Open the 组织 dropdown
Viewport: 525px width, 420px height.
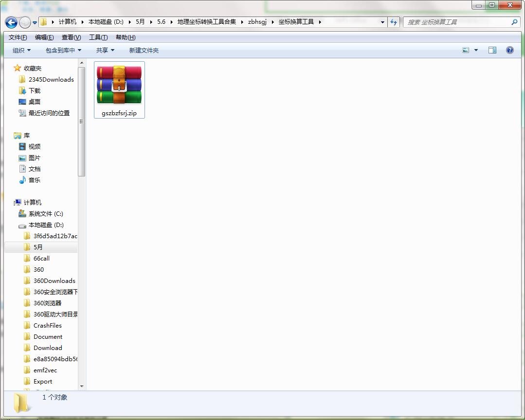(21, 50)
